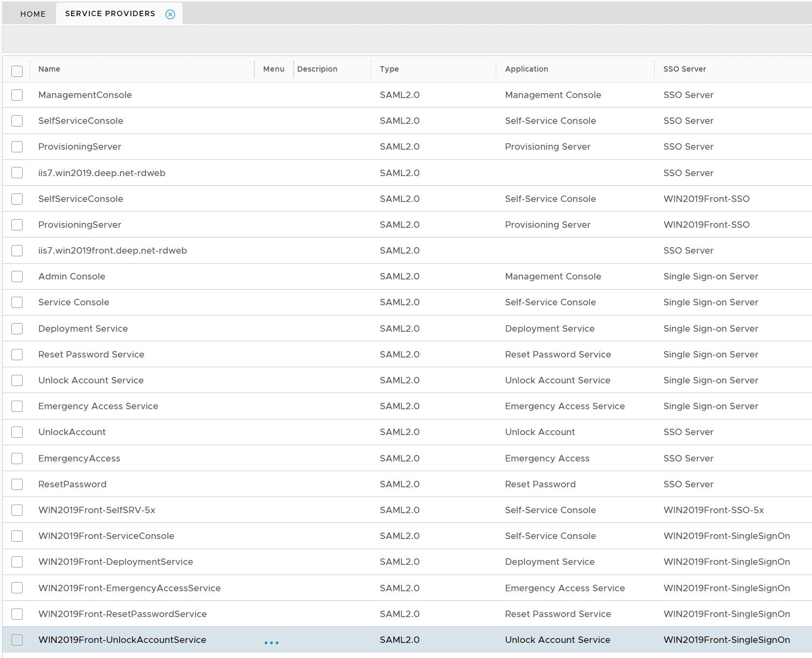Mark the Emergency Access Service row checkbox

[x=17, y=407]
